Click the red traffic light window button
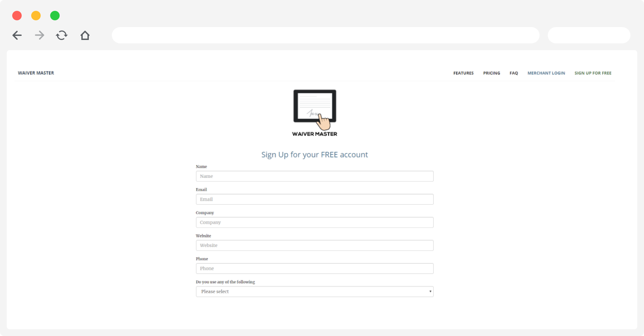Image resolution: width=644 pixels, height=336 pixels. (17, 16)
